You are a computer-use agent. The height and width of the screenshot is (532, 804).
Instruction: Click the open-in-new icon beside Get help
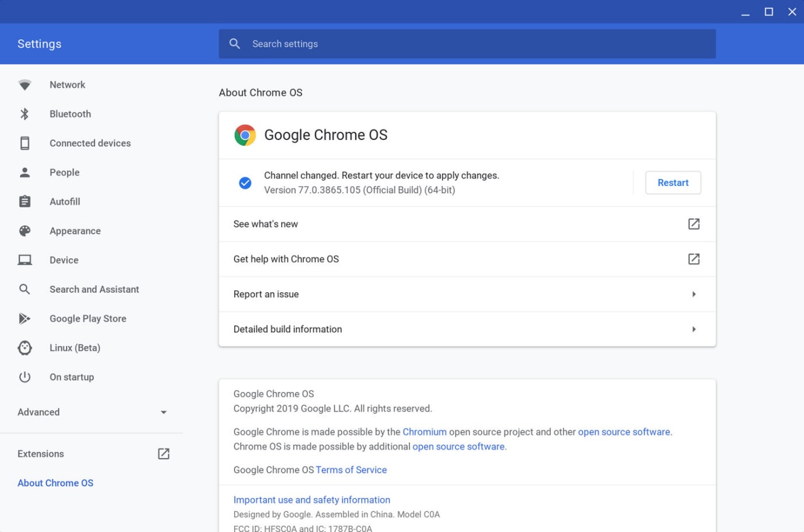tap(693, 259)
